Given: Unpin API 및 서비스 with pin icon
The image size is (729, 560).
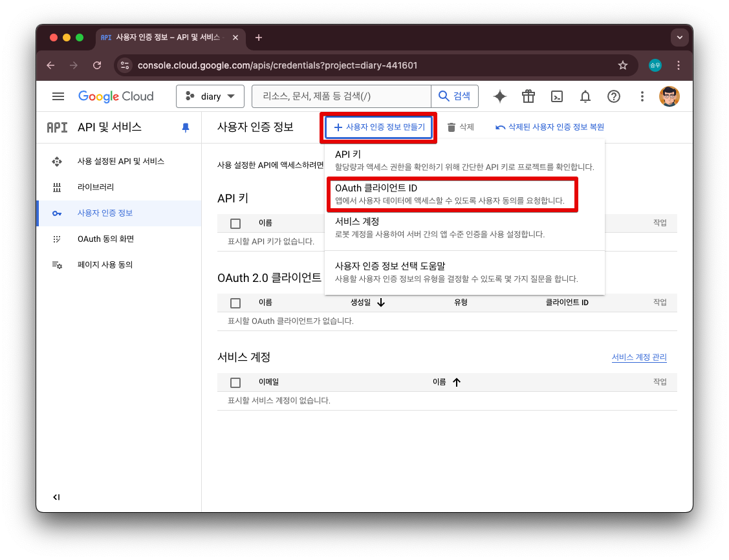Looking at the screenshot, I should click(186, 127).
